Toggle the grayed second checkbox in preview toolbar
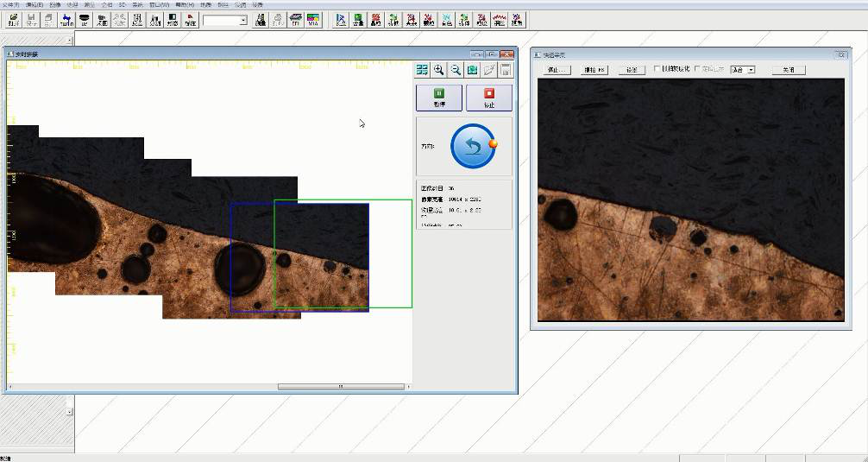This screenshot has height=462, width=868. (x=698, y=69)
